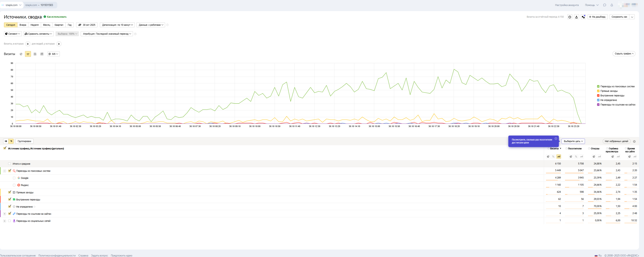The image size is (644, 257).
Task: Click the На дашборд button
Action: click(597, 17)
